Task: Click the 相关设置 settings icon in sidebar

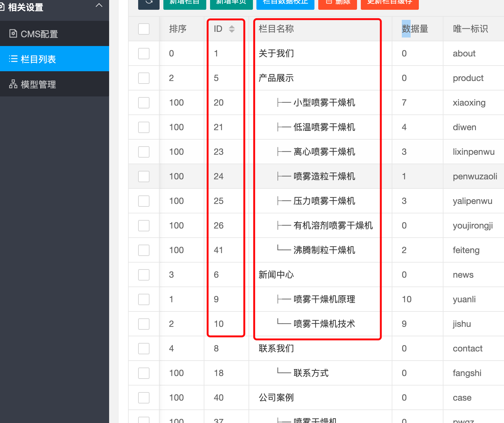Action: (x=2, y=7)
